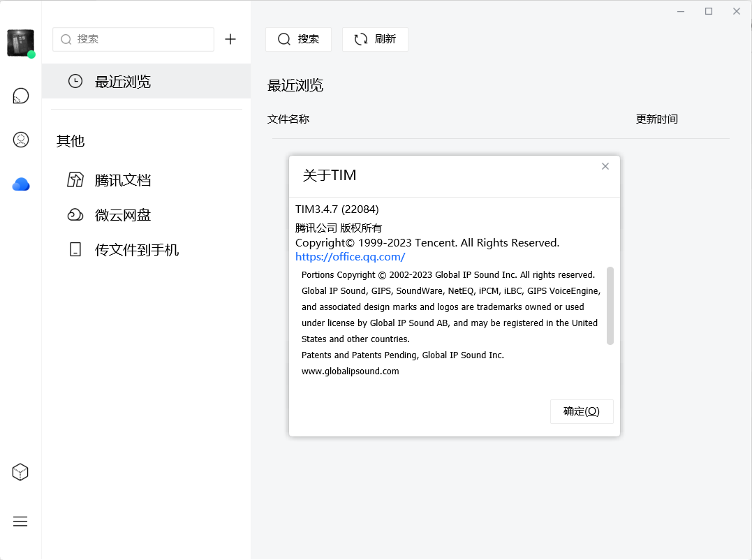
Task: Click the TIM3.4.7 (22084) version text
Action: 337,209
